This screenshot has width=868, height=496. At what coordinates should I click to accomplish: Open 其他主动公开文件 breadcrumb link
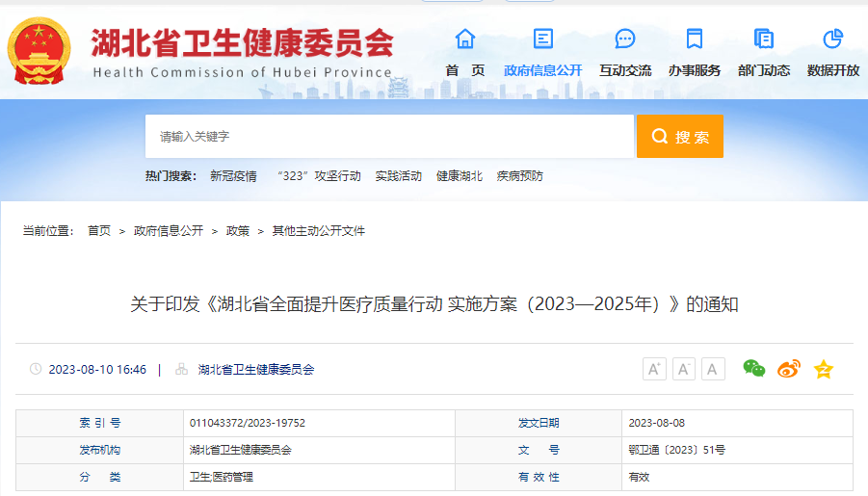click(318, 231)
